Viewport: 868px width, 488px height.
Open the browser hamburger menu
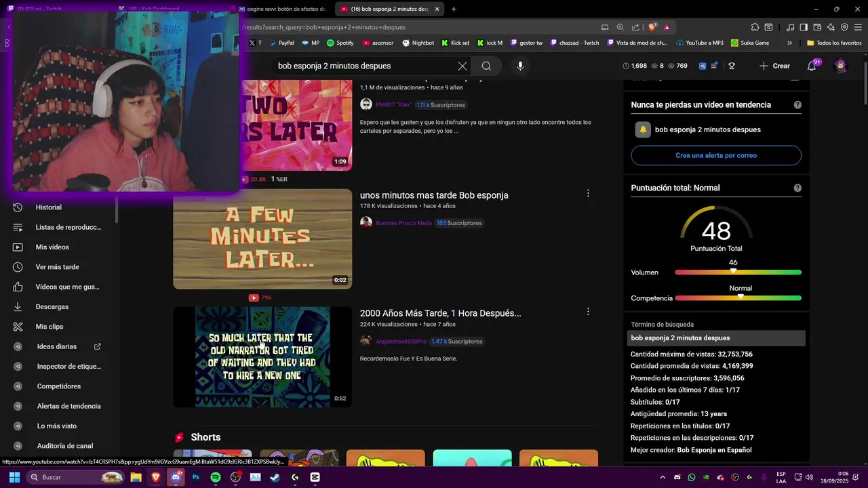(x=858, y=27)
